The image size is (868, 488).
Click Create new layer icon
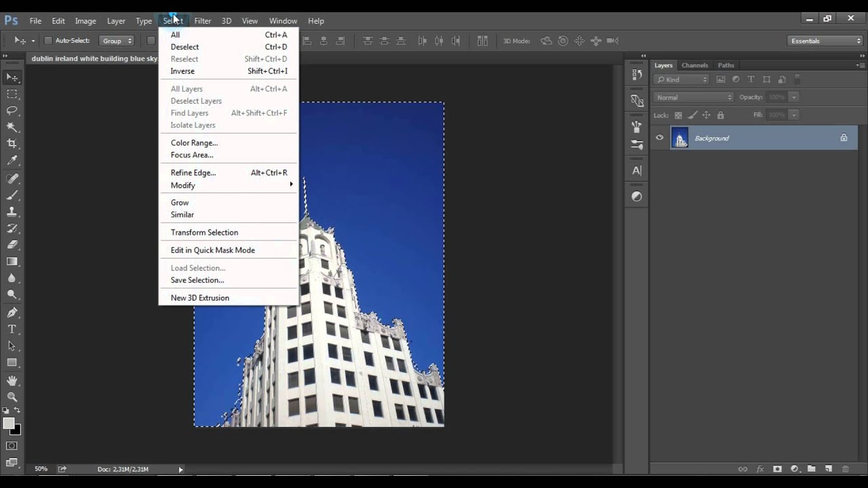tap(829, 469)
